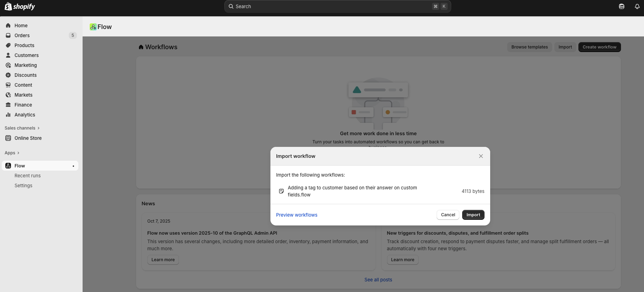This screenshot has width=644, height=292.
Task: Open Orders in the sidebar
Action: 22,35
